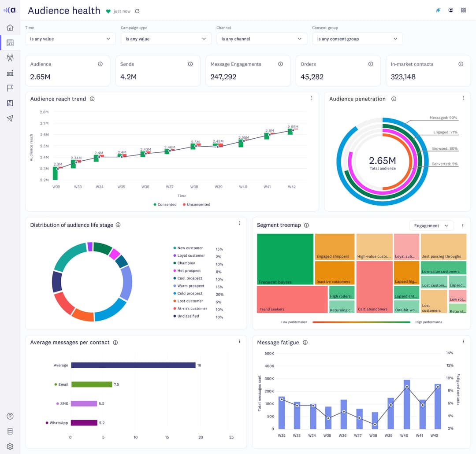Click the flag icon in the left sidebar
The image size is (476, 454).
point(10,88)
